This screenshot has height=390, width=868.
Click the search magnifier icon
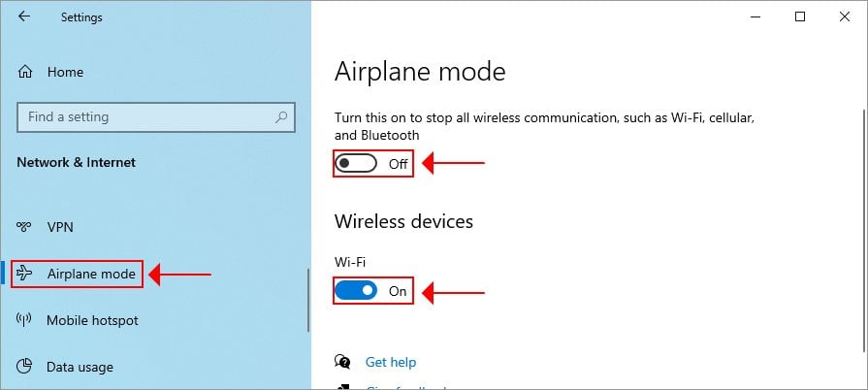281,116
